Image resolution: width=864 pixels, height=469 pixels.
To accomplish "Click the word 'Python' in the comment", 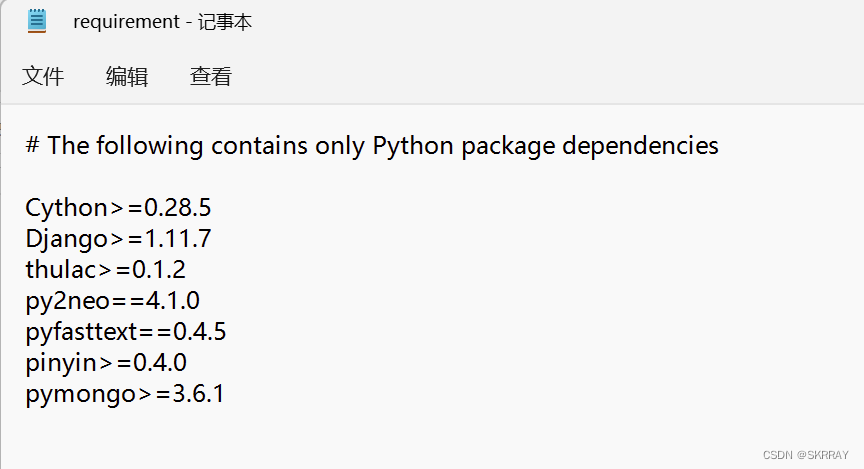I will [x=413, y=147].
